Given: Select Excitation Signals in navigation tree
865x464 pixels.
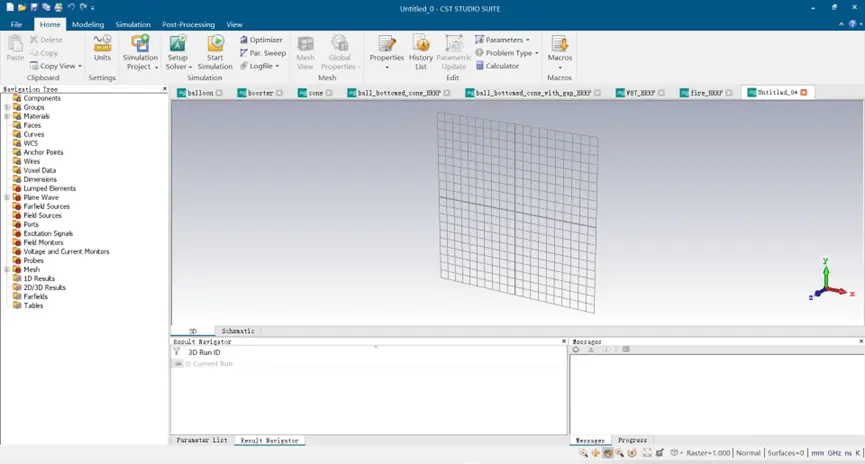Looking at the screenshot, I should coord(47,233).
